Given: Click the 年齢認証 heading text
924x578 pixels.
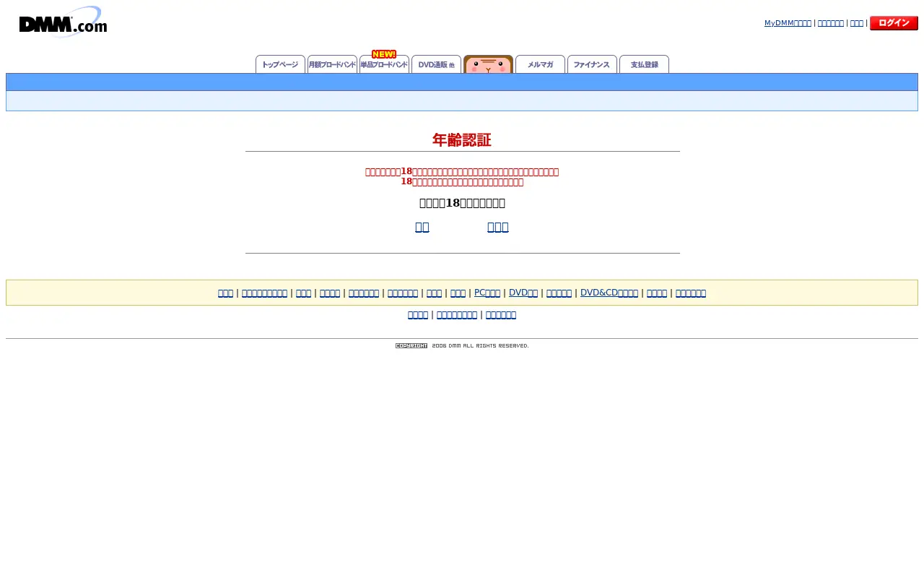Looking at the screenshot, I should tap(462, 140).
